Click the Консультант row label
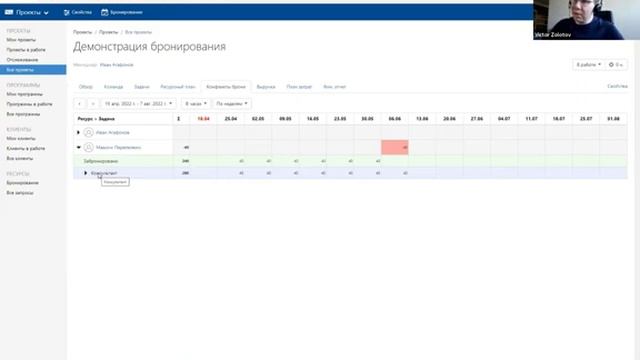640x360 pixels. [104, 173]
